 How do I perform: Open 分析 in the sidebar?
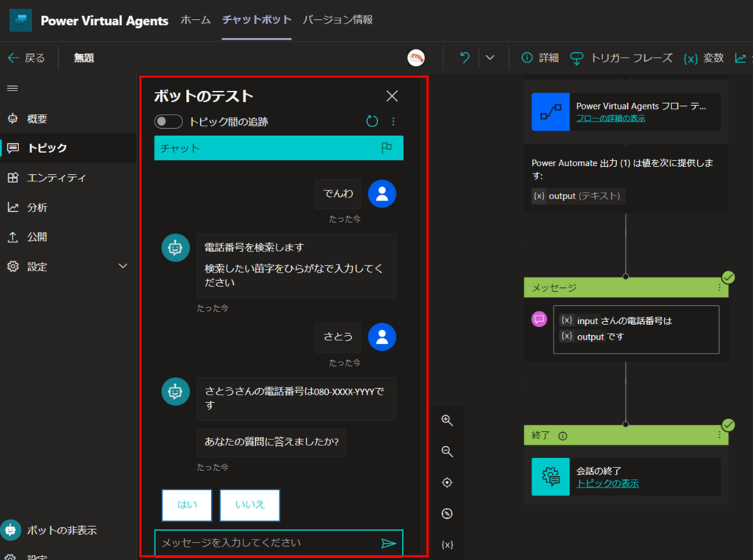point(27,207)
